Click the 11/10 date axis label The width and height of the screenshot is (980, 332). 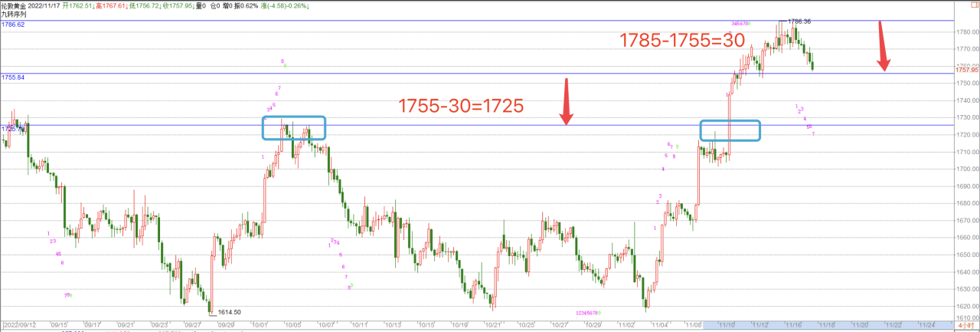[x=727, y=325]
